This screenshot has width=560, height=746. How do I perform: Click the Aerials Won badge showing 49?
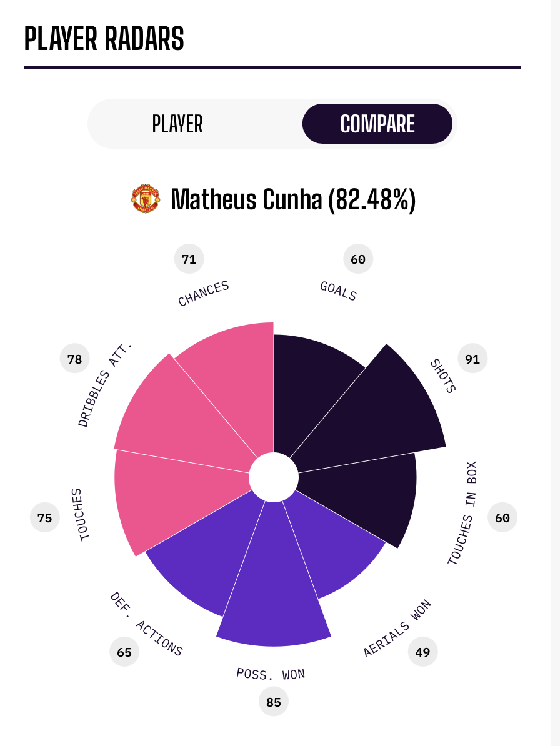(423, 652)
